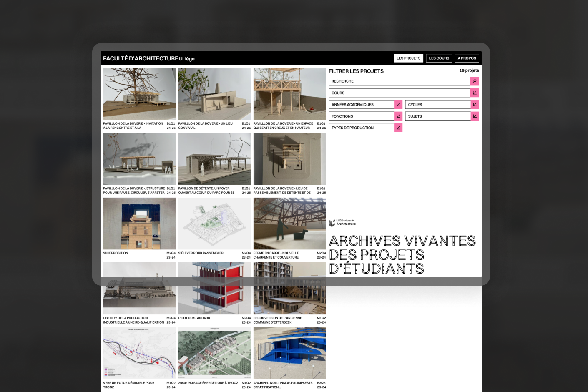Type in the RECHERCHE search field
Image resolution: width=588 pixels, height=392 pixels.
tap(400, 81)
